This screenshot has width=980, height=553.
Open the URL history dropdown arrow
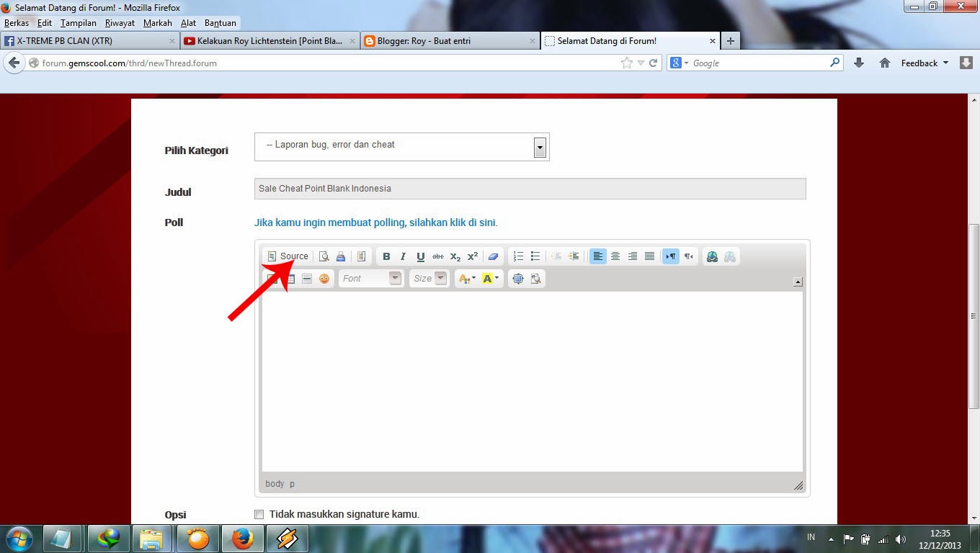(x=641, y=63)
